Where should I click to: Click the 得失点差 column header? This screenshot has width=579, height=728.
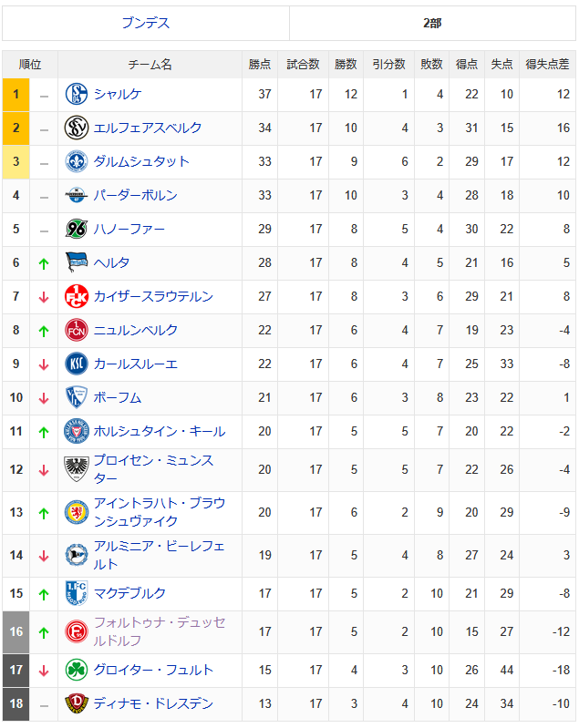click(547, 65)
